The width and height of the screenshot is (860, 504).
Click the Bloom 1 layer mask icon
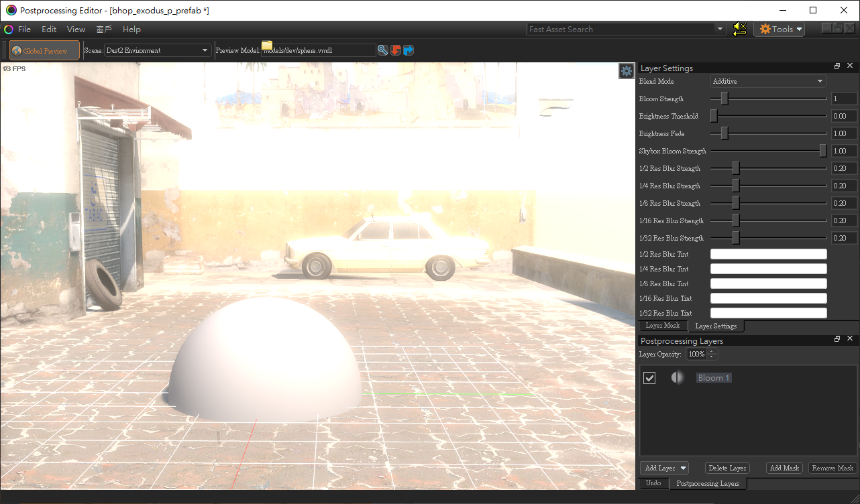tap(678, 377)
